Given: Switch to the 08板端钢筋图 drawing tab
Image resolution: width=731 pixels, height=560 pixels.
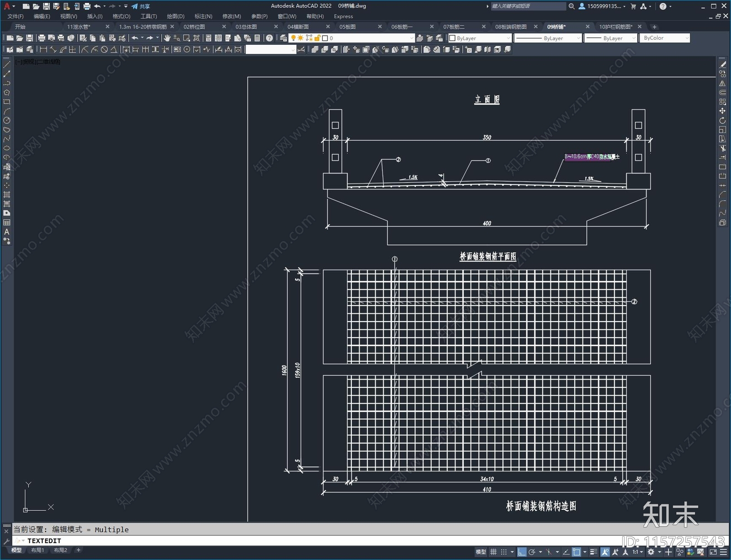Looking at the screenshot, I should (511, 26).
